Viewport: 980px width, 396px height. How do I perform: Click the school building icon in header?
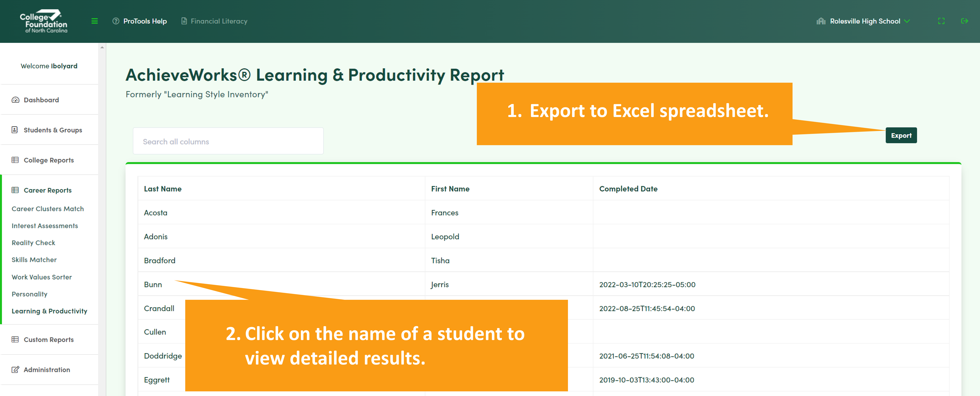pos(821,21)
